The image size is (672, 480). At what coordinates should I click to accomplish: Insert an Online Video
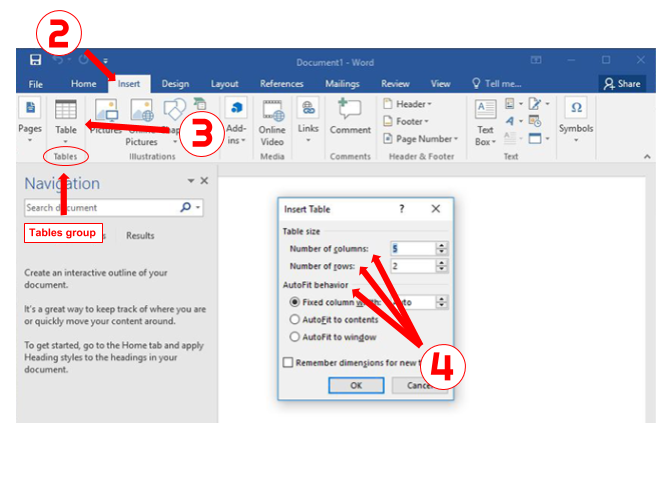point(272,123)
